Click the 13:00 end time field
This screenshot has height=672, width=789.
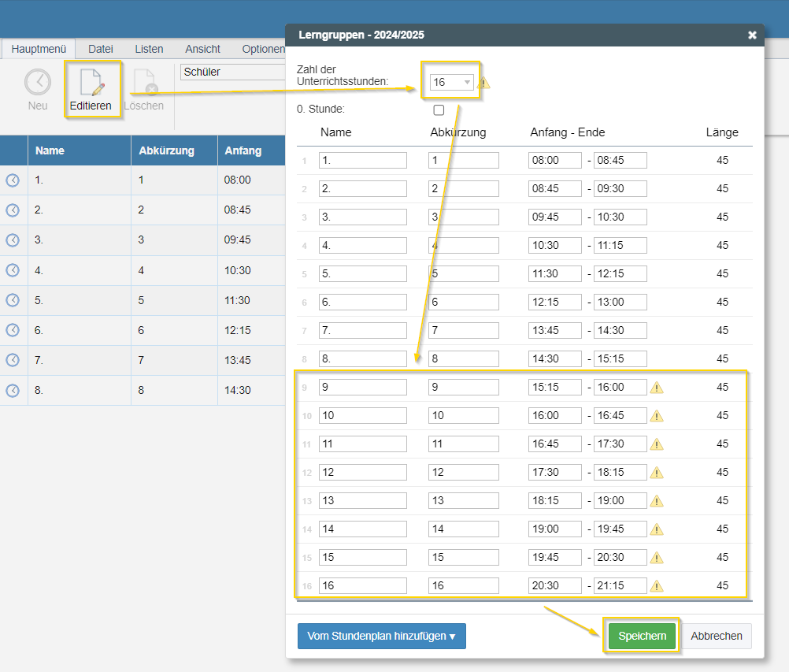(x=620, y=302)
